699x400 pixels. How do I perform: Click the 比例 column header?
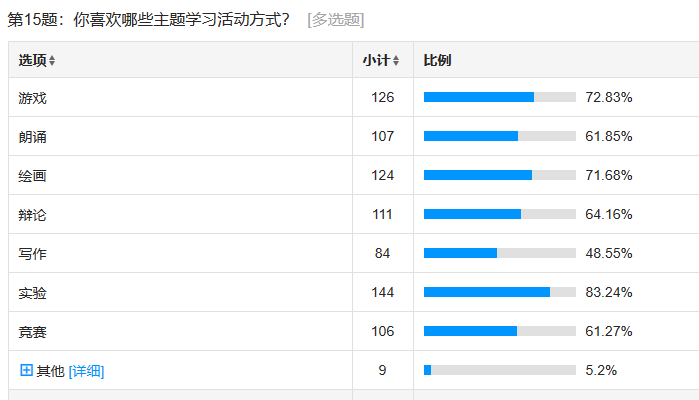437,60
